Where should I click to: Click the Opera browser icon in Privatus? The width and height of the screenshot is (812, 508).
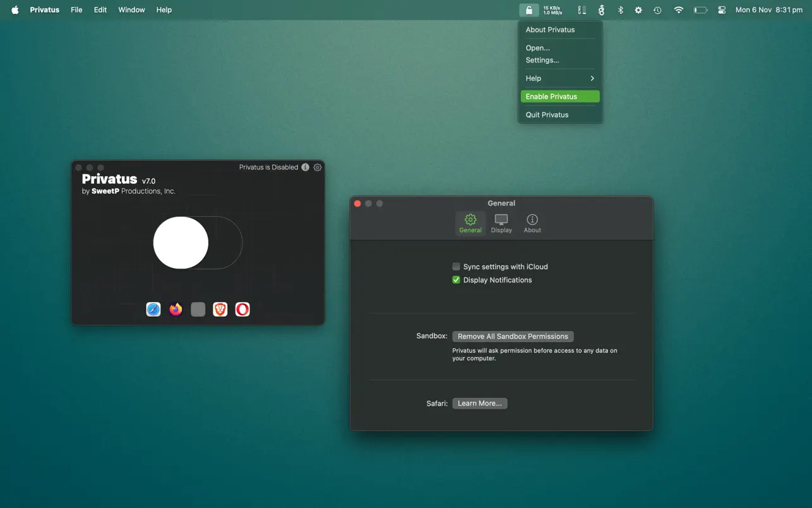[242, 309]
